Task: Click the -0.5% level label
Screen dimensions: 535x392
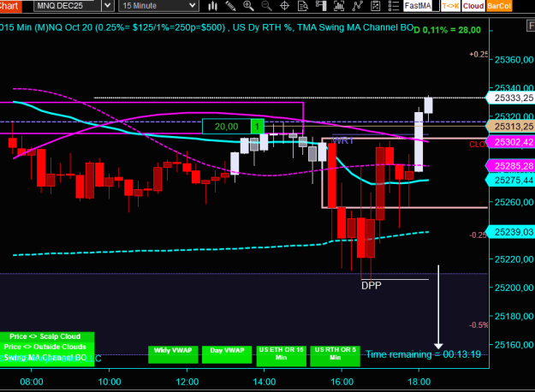Action: 479,325
